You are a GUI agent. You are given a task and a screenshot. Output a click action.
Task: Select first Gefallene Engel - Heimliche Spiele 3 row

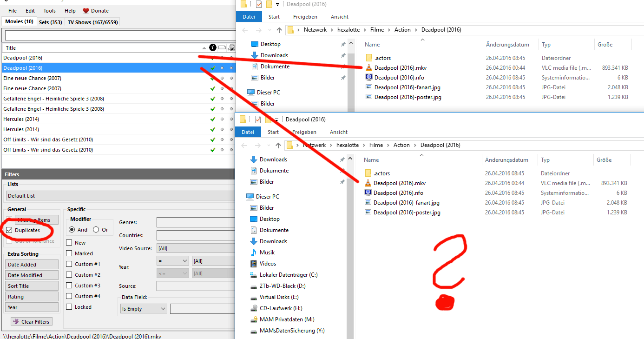(118, 99)
